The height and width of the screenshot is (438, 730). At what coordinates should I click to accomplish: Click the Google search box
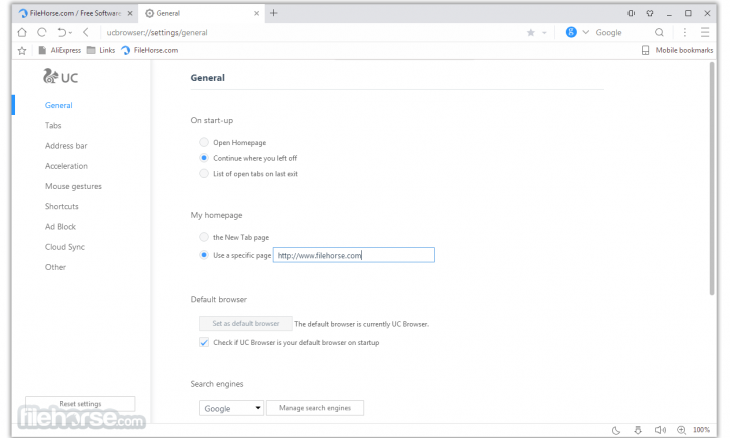click(622, 33)
